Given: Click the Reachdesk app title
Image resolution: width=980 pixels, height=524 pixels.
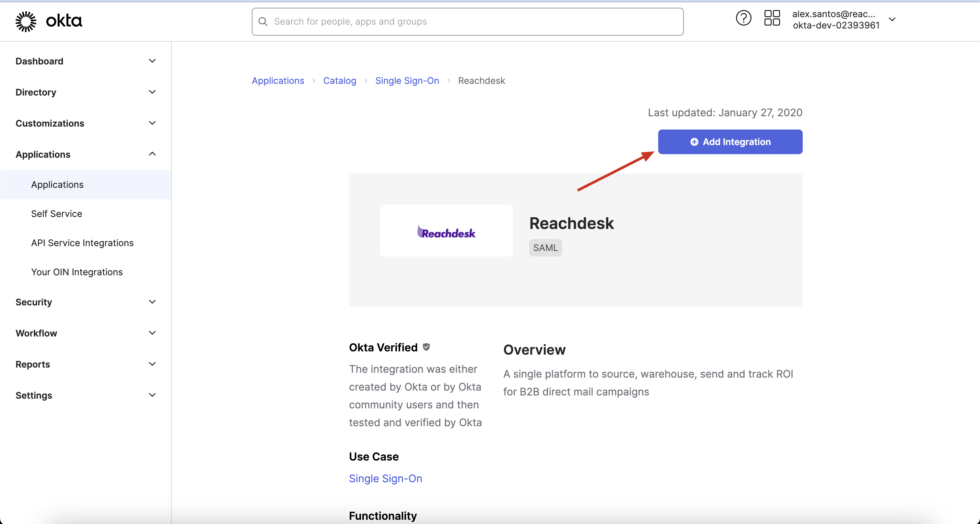Looking at the screenshot, I should [571, 223].
